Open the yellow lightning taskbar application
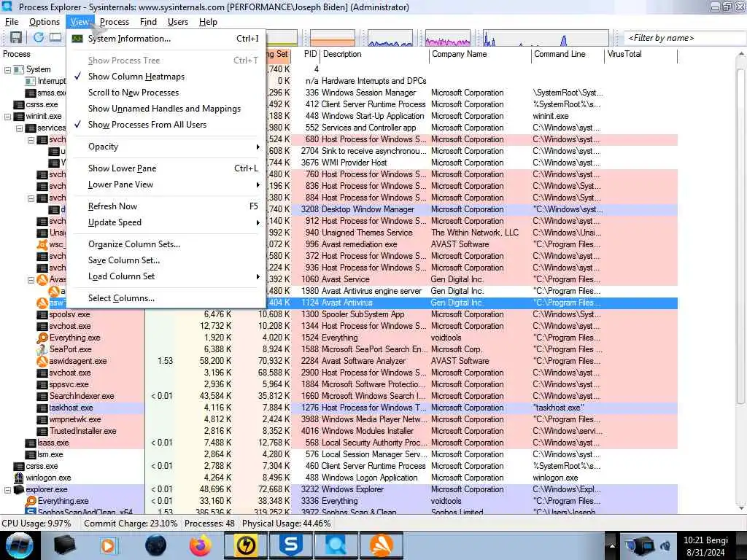This screenshot has height=560, width=747. 245,545
